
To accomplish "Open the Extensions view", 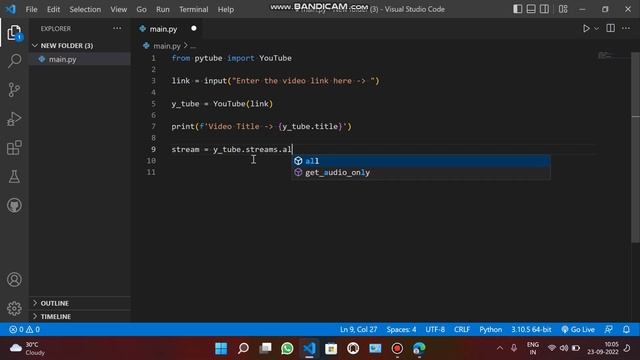I will 14,148.
